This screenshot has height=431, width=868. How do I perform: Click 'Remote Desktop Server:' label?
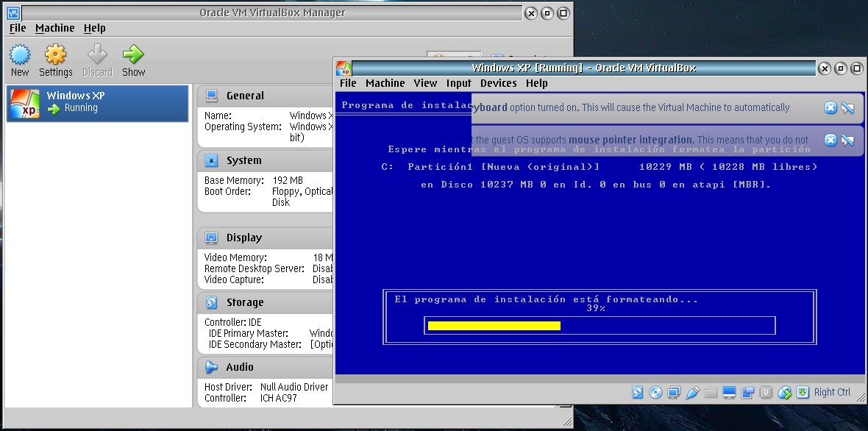(254, 269)
